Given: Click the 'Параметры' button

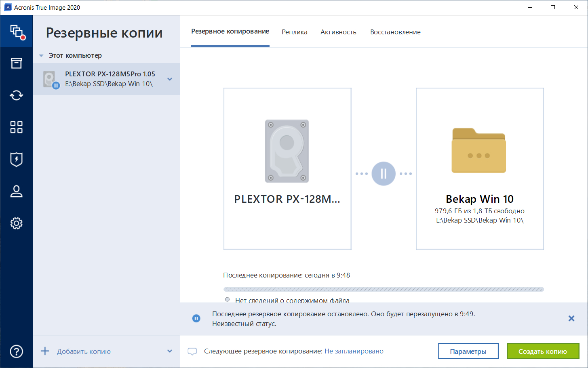Looking at the screenshot, I should (x=468, y=351).
